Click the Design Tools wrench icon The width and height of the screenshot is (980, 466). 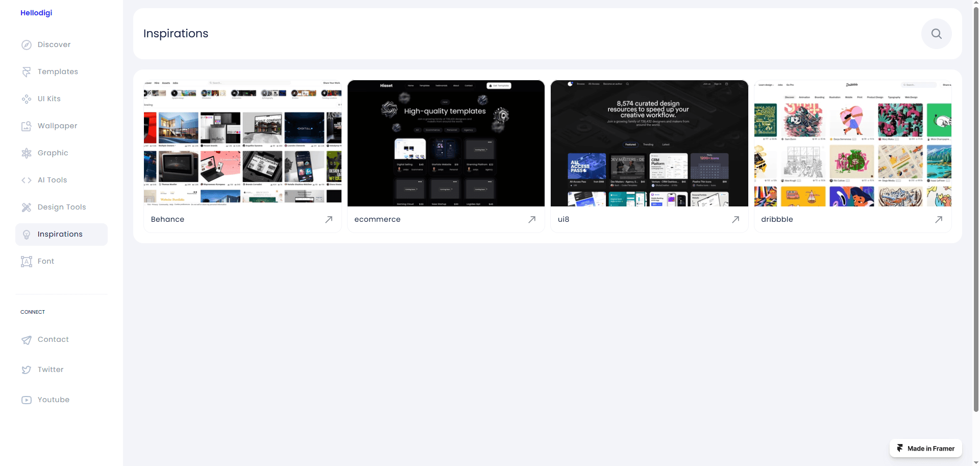[x=27, y=207]
